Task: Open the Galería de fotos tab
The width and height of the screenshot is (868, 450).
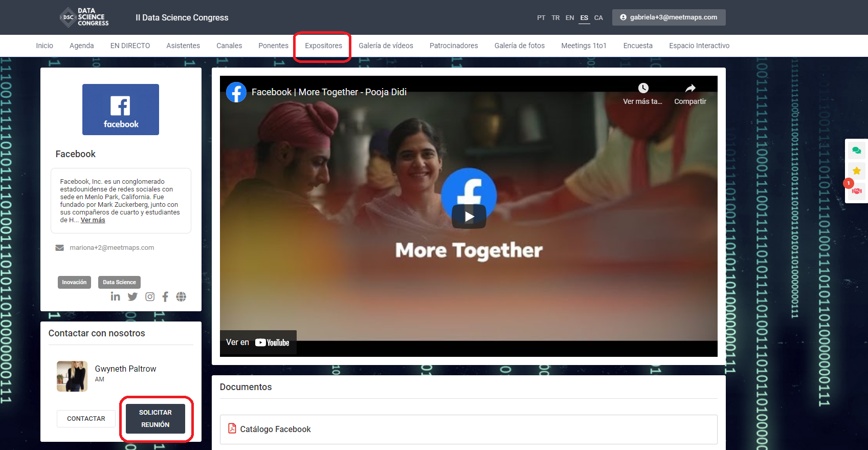Action: click(x=520, y=46)
